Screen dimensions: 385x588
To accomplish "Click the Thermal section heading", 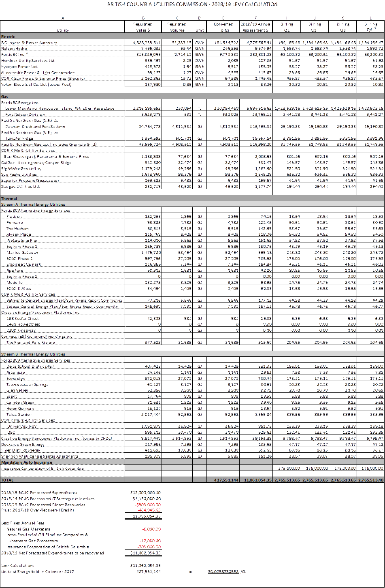I will coord(9,199).
